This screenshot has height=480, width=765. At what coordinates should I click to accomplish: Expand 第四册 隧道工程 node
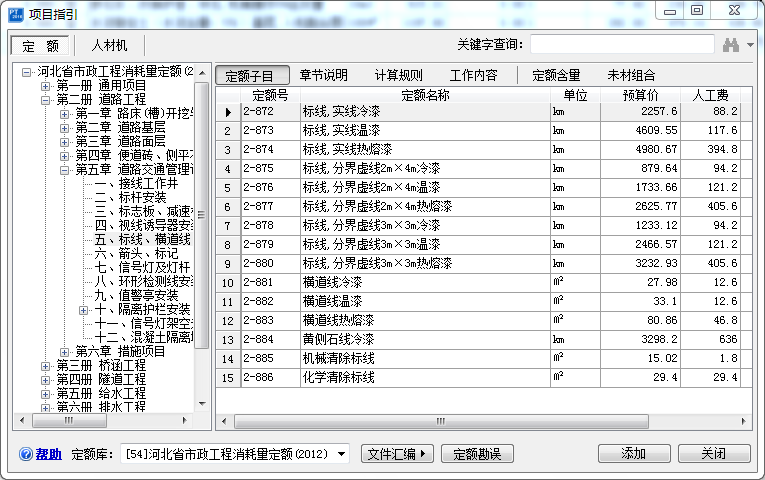pos(45,380)
